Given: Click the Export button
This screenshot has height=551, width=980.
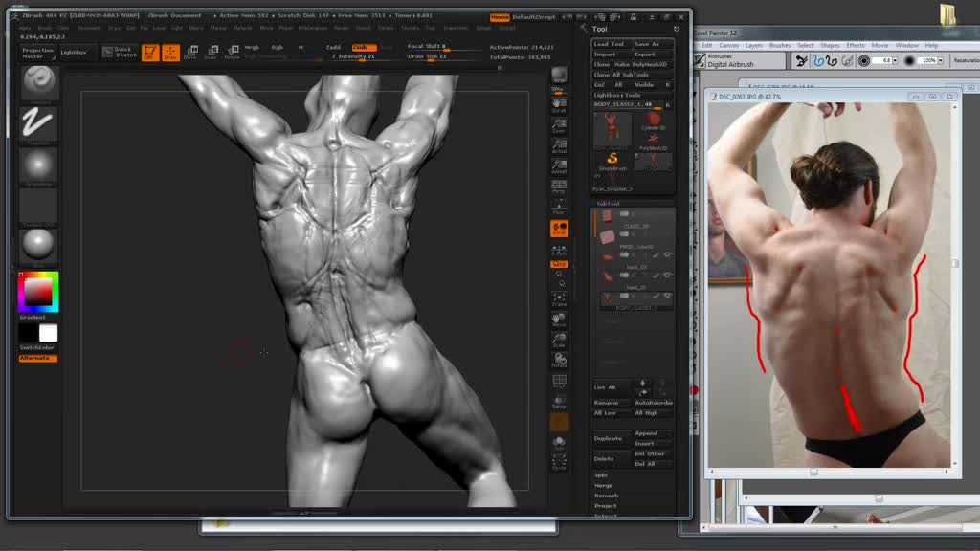Looking at the screenshot, I should (653, 55).
